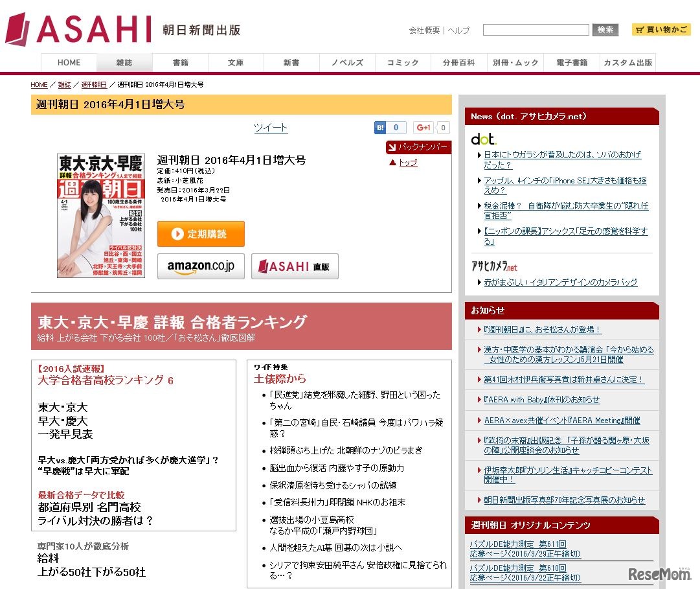Viewport: 700px width, 589px height.
Task: Collapse to トップ via the triangle link
Action: coord(405,163)
